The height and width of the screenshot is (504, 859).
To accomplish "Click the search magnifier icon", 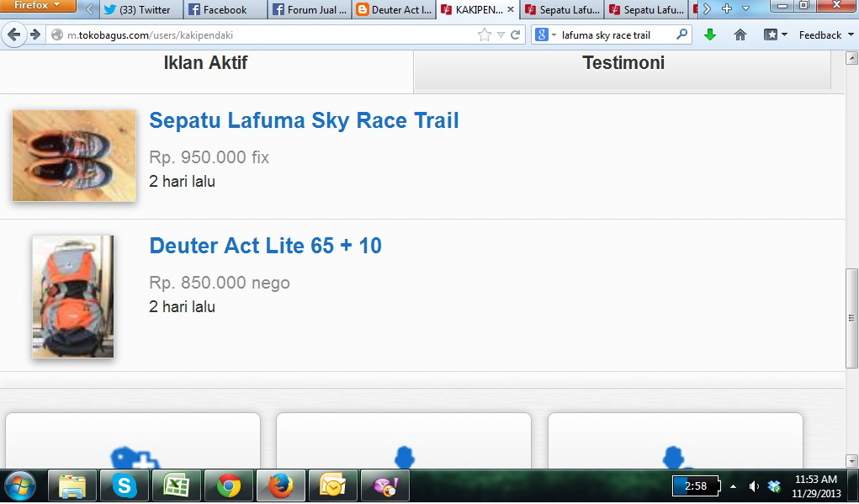I will (681, 34).
